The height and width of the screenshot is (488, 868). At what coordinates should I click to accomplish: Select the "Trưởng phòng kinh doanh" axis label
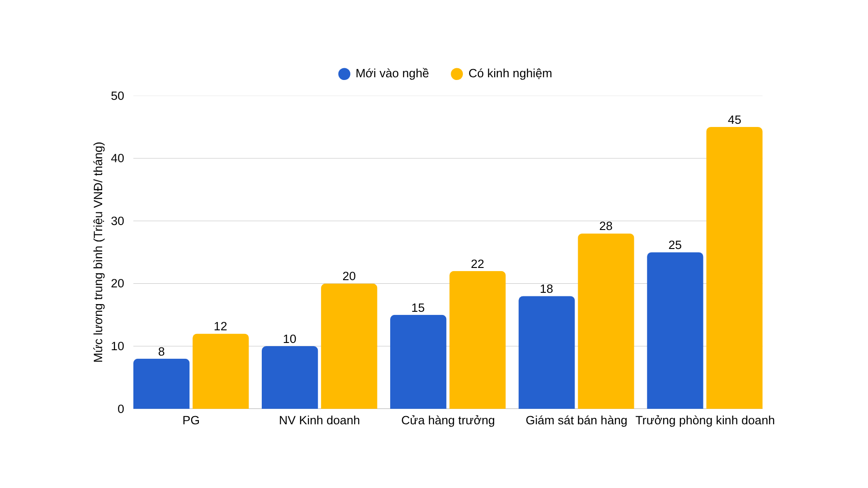(705, 420)
